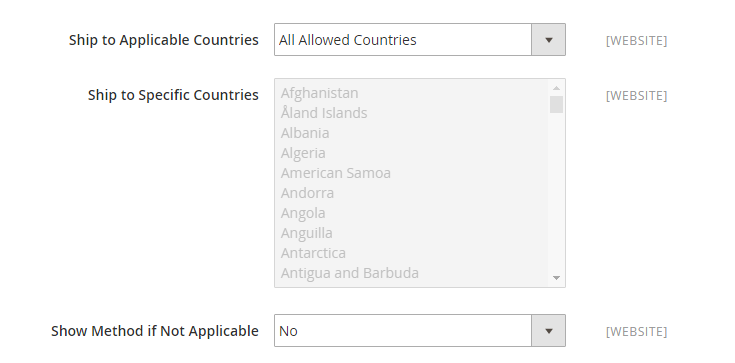Click the All Allowed Countries select field

click(x=420, y=40)
